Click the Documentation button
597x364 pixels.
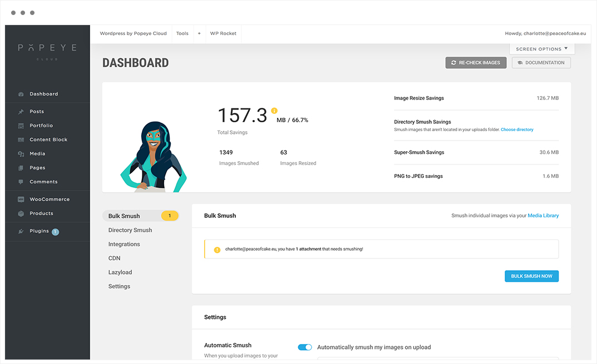pos(541,63)
